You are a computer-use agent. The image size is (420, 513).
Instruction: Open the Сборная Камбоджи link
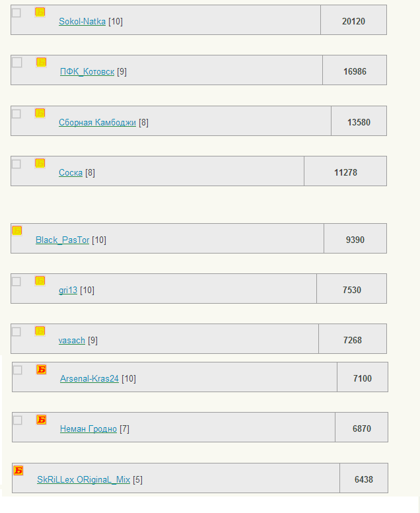[x=97, y=123]
